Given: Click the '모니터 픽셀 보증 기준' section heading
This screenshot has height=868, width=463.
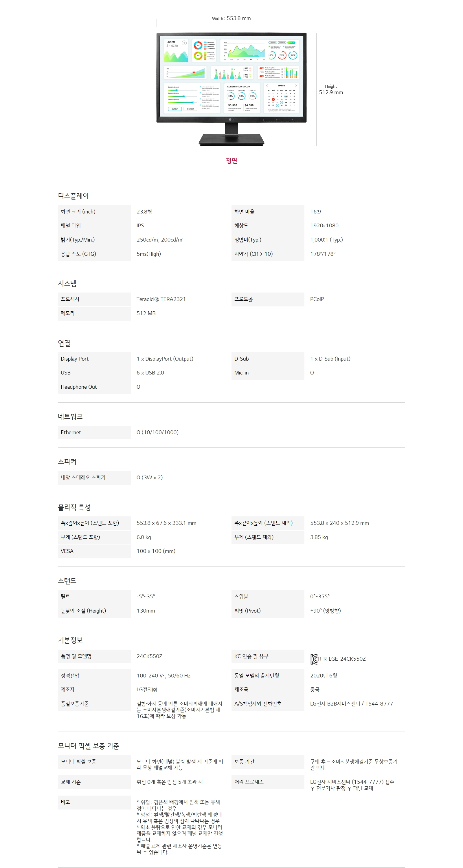Looking at the screenshot, I should 89,746.
